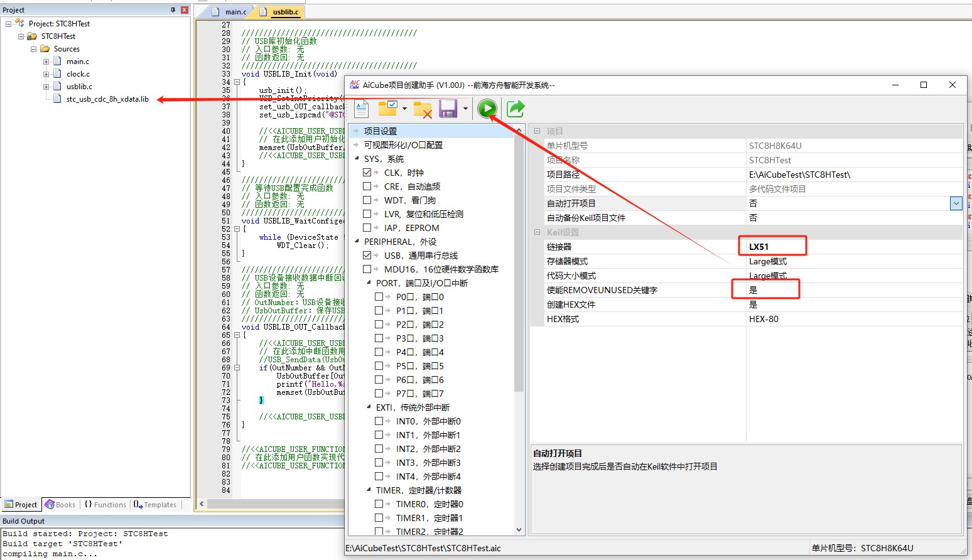Image resolution: width=972 pixels, height=560 pixels.
Task: Tick the MDU16 hardware math library checkbox
Action: coord(367,269)
